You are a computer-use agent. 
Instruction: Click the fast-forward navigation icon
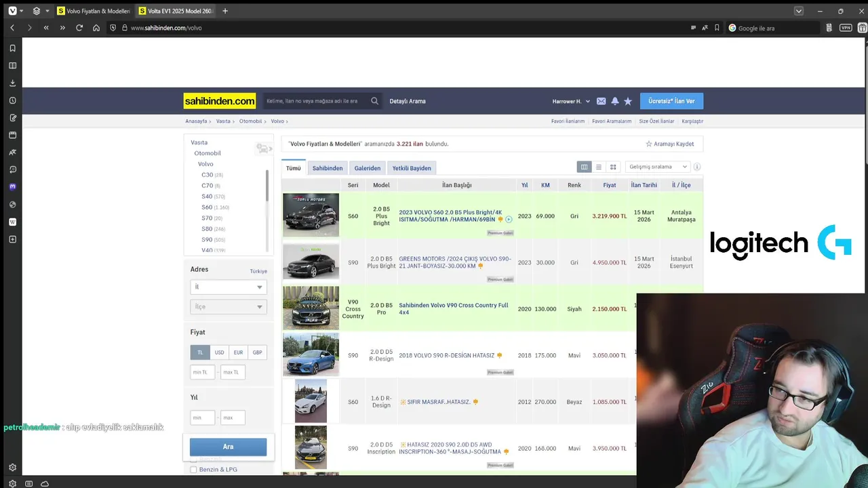62,28
